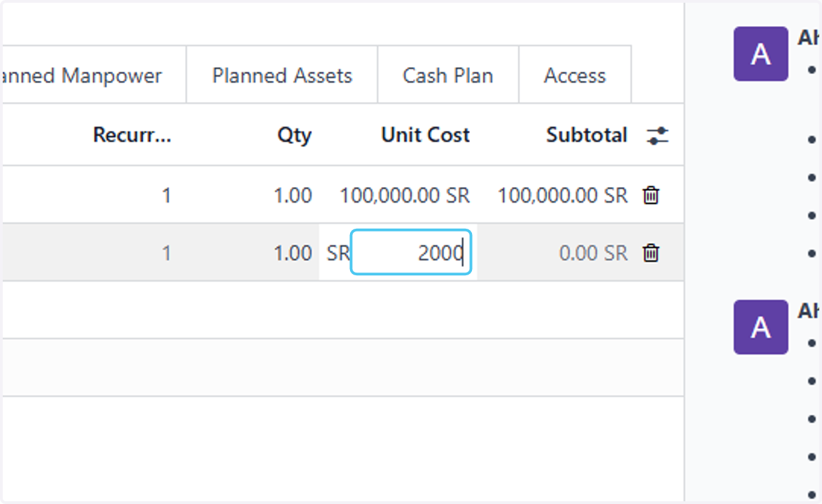Focus the Unit Cost field showing 2000
The height and width of the screenshot is (504, 822).
click(x=411, y=253)
